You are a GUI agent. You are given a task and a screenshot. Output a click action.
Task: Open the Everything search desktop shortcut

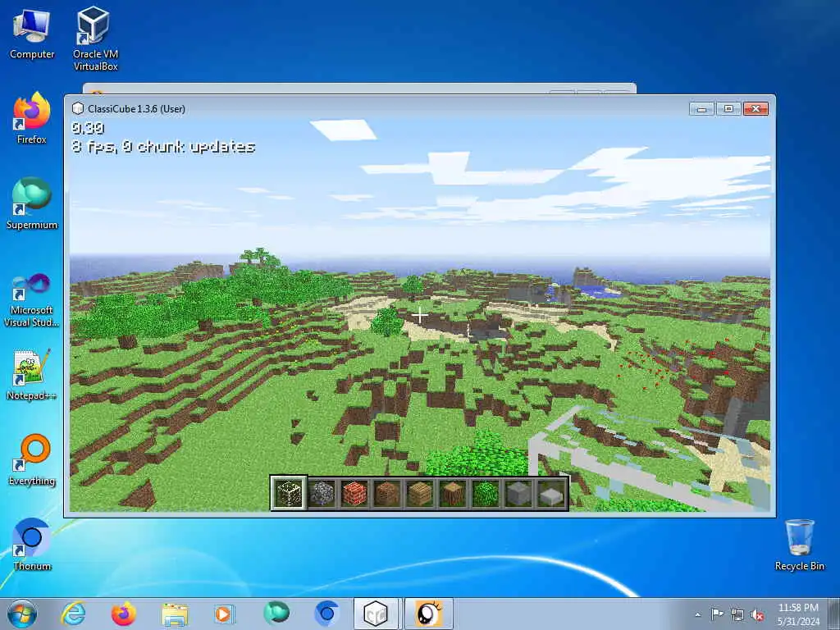pos(32,459)
